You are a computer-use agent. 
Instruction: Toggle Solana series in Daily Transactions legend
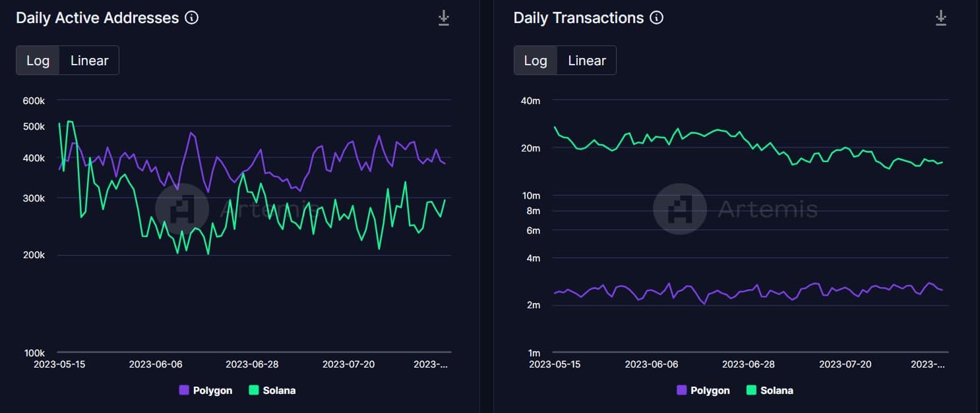tap(770, 390)
